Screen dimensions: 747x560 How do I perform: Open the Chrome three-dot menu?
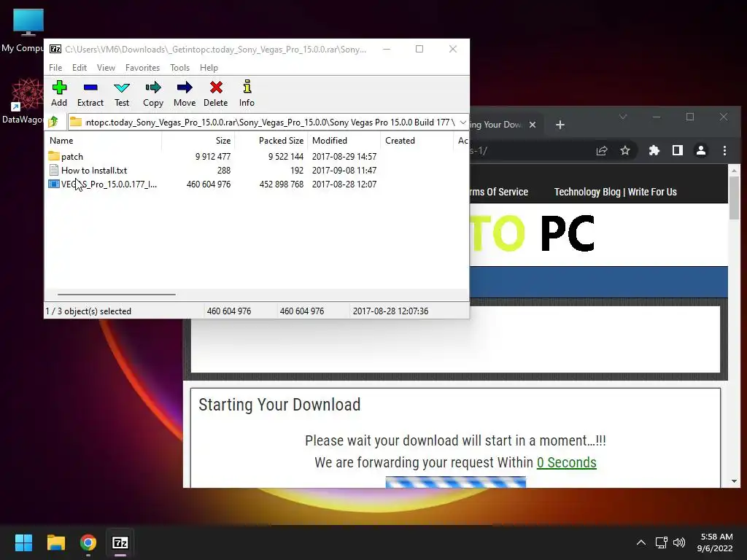pyautogui.click(x=724, y=150)
